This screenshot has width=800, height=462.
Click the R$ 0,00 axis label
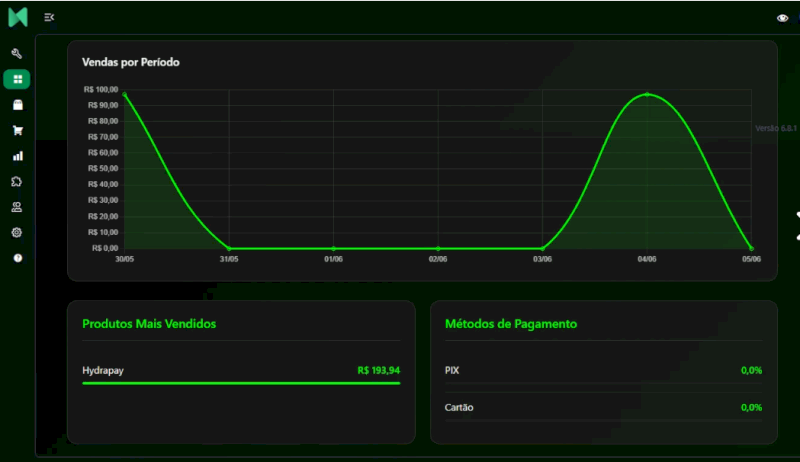[105, 248]
